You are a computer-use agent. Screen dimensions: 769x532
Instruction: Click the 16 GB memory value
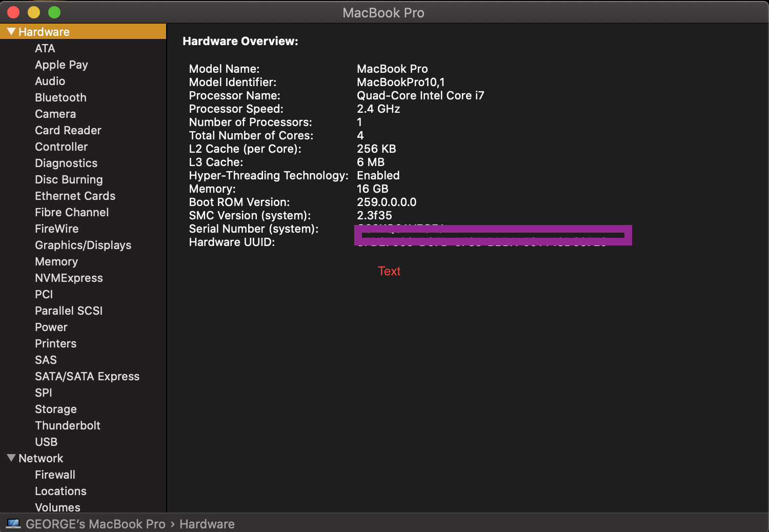373,189
